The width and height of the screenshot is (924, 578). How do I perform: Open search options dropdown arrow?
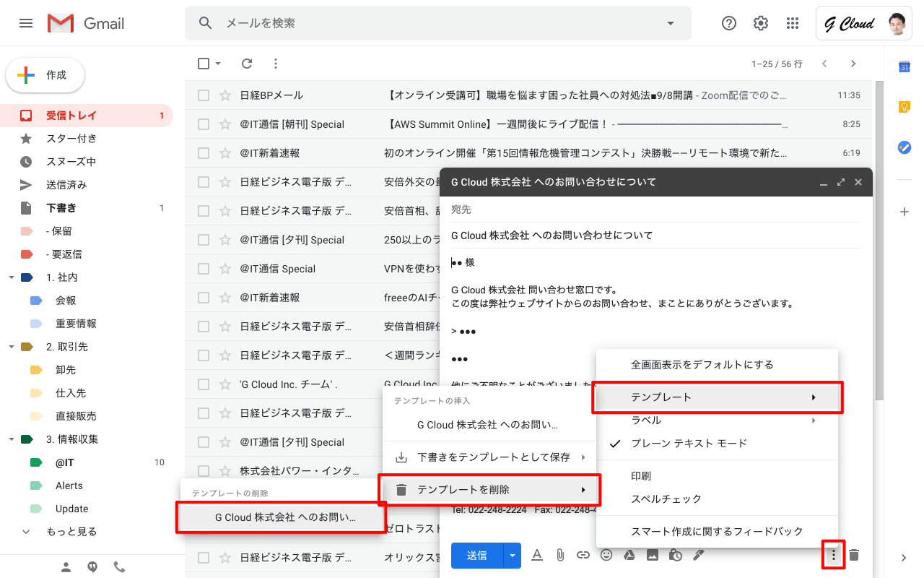(671, 23)
